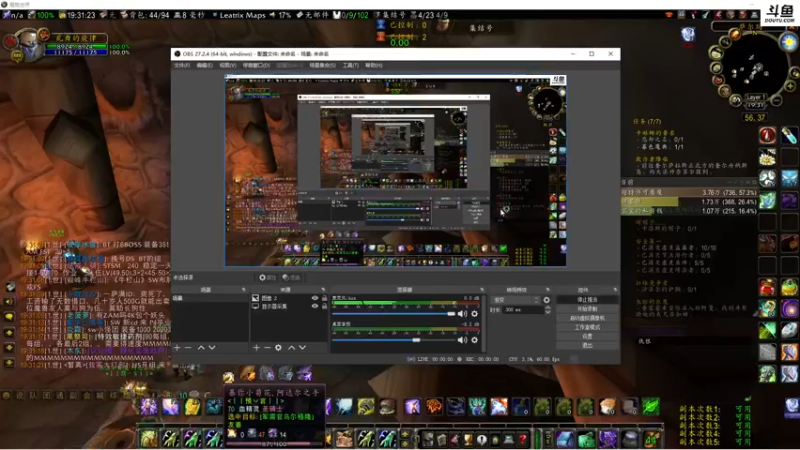Image resolution: width=800 pixels, height=450 pixels.
Task: Open the 停靠窗口(D) menu
Action: [x=256, y=65]
